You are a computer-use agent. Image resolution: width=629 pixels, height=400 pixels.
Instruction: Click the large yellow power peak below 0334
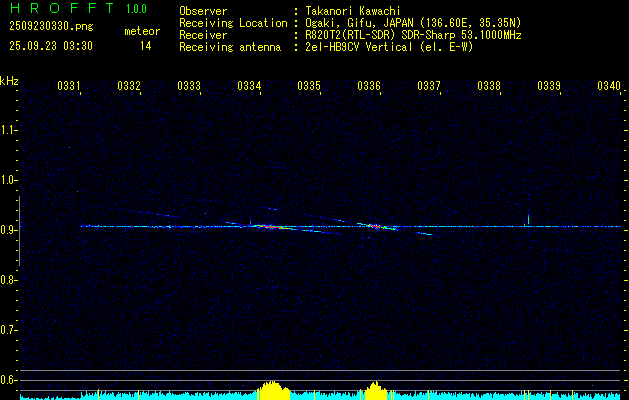273,390
